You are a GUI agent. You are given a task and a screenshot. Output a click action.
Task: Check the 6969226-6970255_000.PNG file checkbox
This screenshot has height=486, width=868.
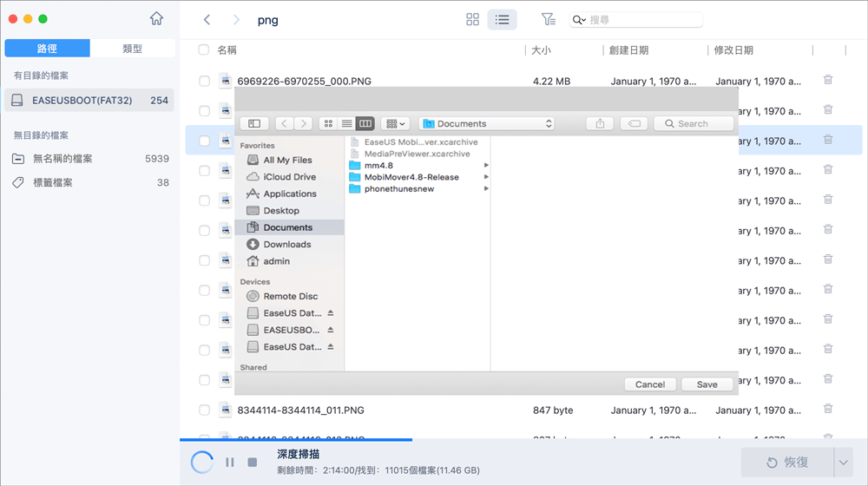204,82
